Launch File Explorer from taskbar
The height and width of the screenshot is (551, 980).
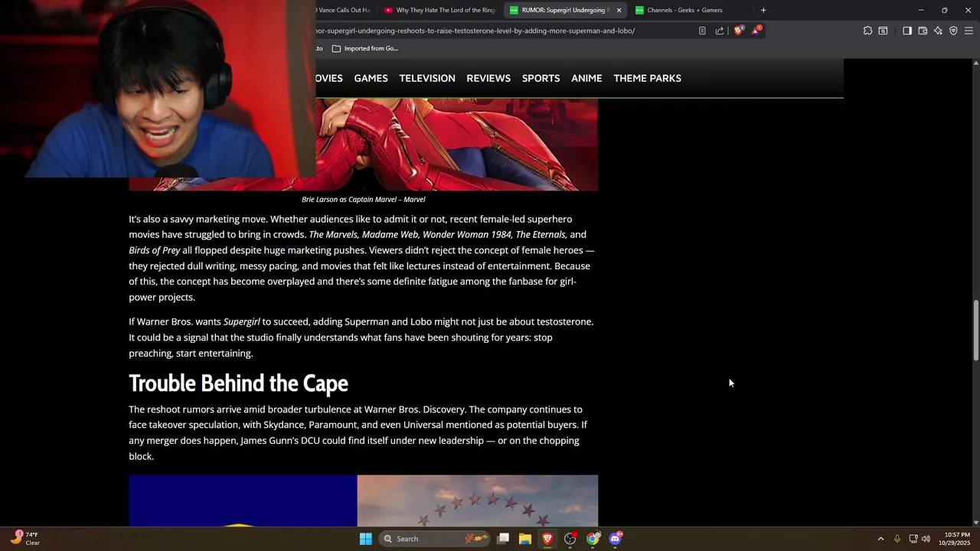(x=525, y=539)
